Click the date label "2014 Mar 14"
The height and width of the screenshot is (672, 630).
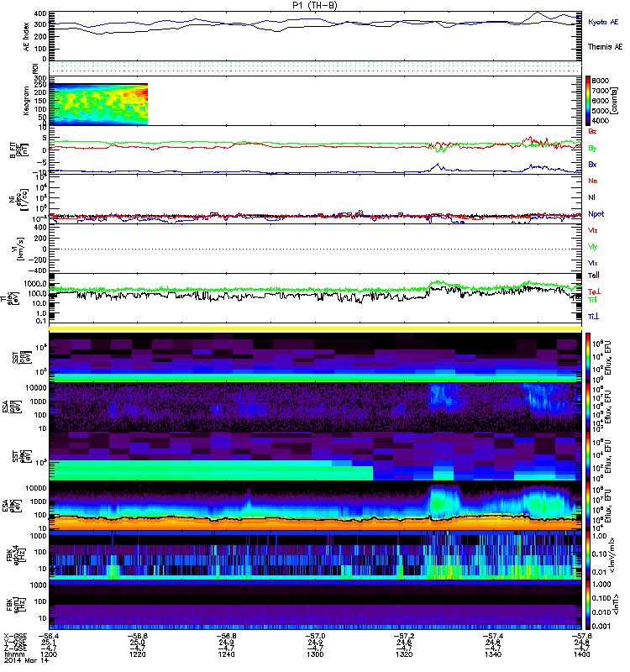pos(27,660)
